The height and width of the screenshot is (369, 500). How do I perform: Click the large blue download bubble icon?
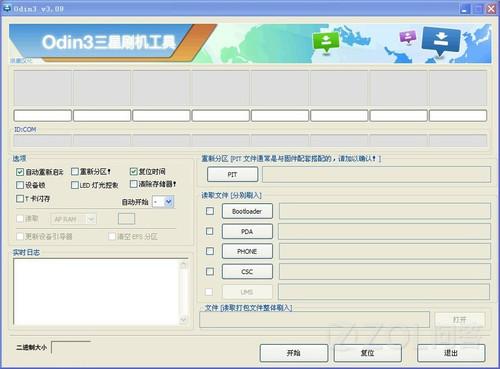point(441,41)
